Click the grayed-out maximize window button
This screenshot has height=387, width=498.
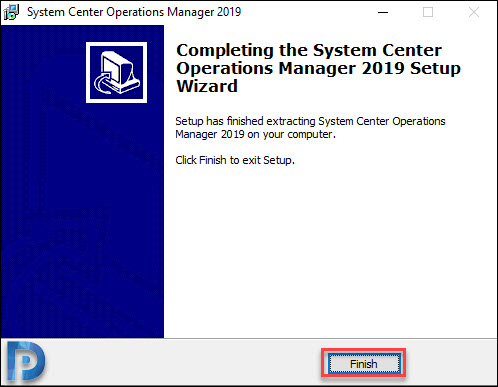pyautogui.click(x=428, y=12)
